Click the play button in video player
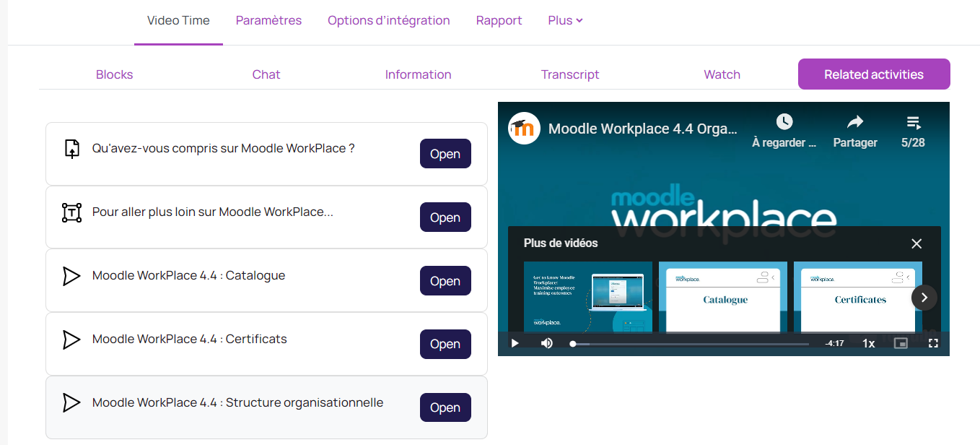The image size is (980, 445). tap(515, 343)
